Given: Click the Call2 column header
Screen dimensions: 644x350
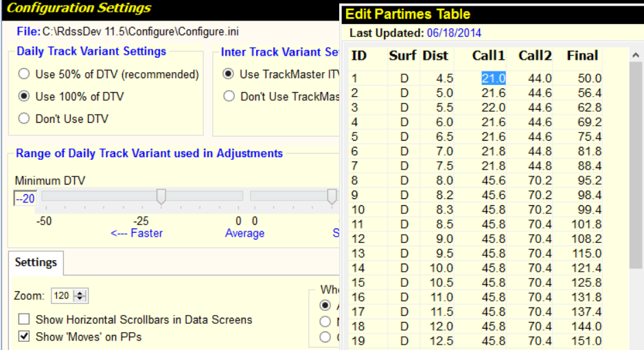Looking at the screenshot, I should (535, 56).
